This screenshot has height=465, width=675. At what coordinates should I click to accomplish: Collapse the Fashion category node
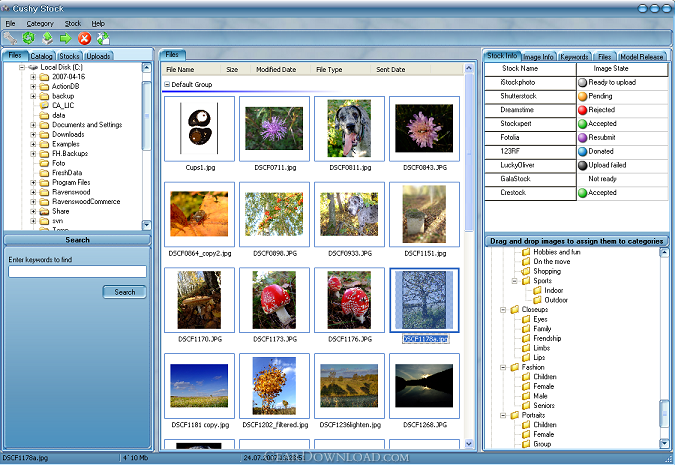click(503, 367)
